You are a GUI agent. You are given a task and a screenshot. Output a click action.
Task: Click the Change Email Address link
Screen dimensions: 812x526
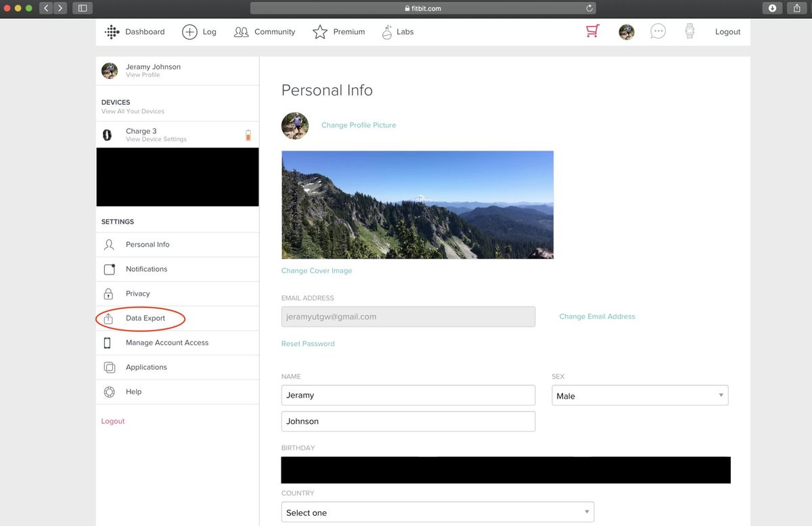pyautogui.click(x=597, y=316)
